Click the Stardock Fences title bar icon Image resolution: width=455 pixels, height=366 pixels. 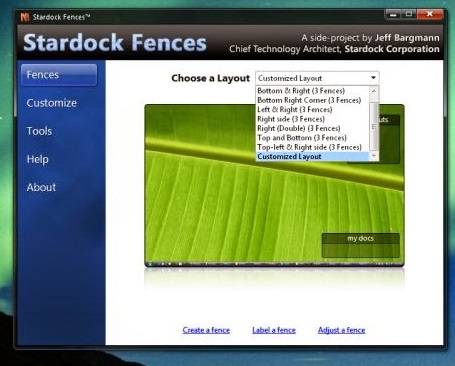coord(25,17)
